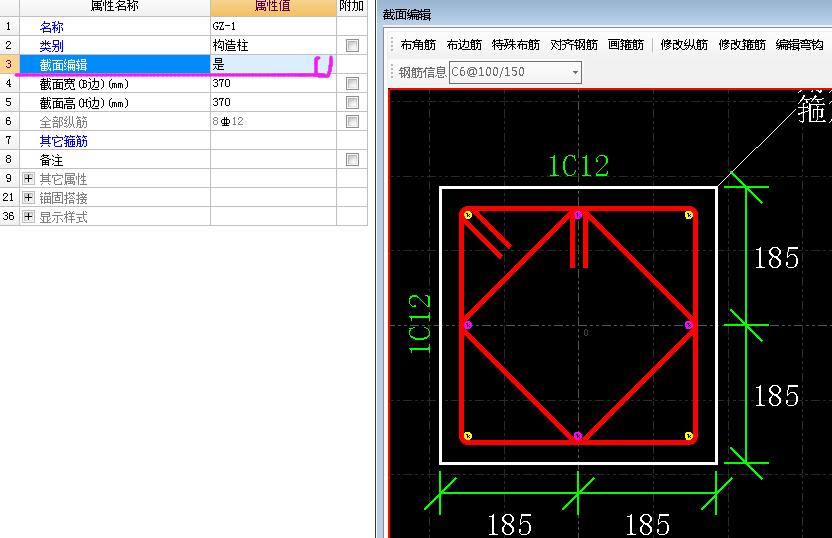Click the 名称 value GZ-1
This screenshot has width=832, height=538.
[224, 26]
